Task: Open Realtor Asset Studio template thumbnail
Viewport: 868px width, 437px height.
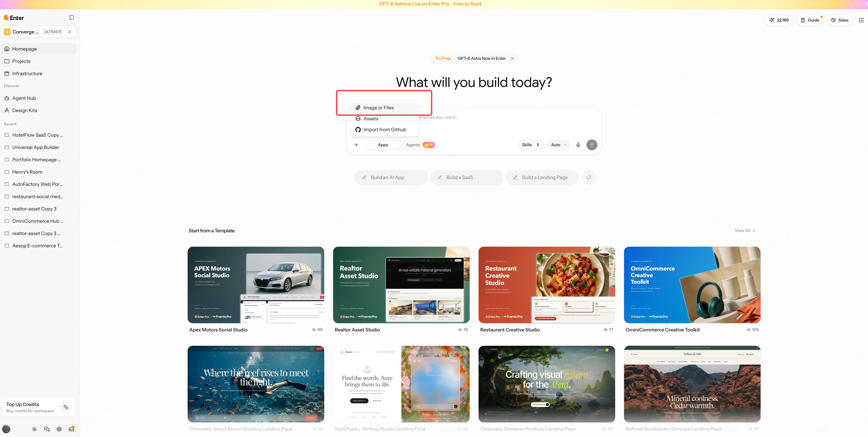Action: pyautogui.click(x=401, y=285)
